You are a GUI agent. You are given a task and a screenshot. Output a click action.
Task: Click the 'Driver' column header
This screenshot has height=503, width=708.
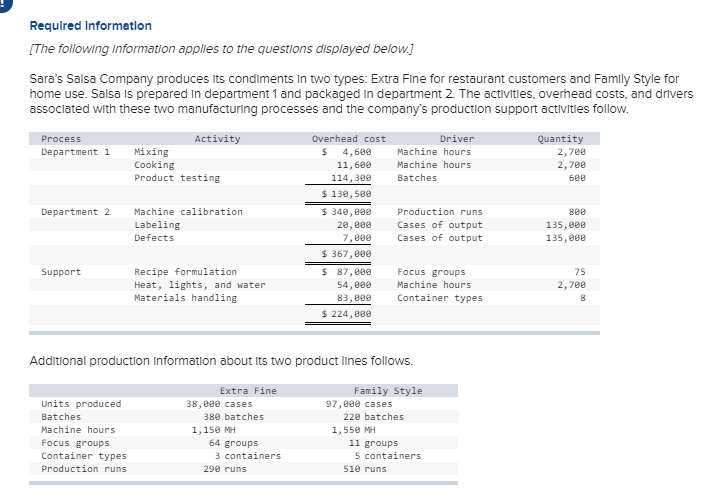(457, 139)
